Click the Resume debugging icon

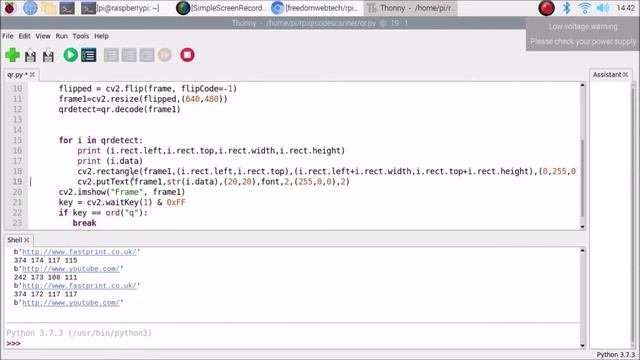165,55
